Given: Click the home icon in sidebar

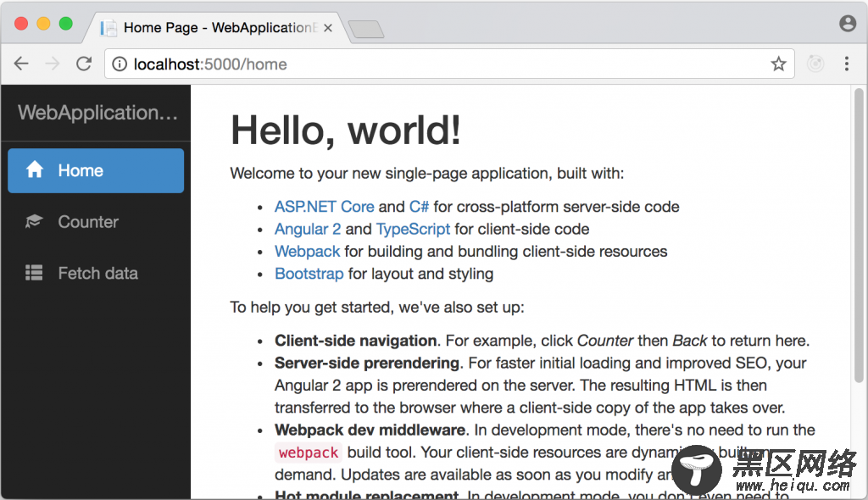Looking at the screenshot, I should [x=34, y=169].
